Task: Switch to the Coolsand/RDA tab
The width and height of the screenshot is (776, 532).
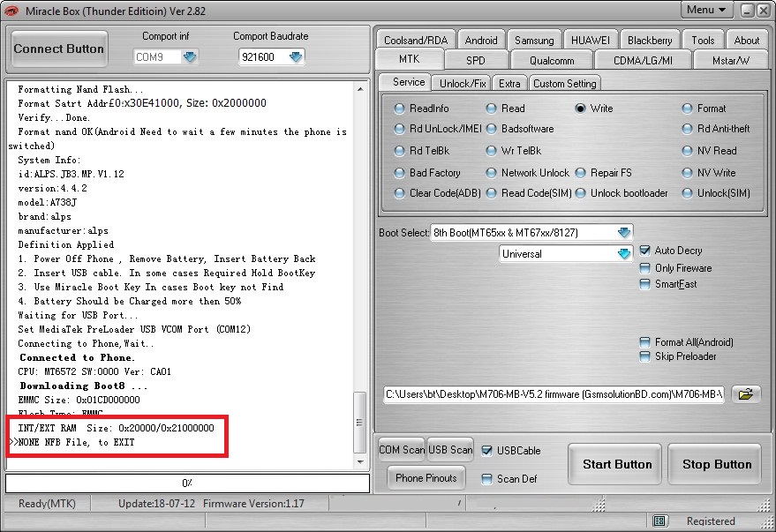Action: pos(416,40)
